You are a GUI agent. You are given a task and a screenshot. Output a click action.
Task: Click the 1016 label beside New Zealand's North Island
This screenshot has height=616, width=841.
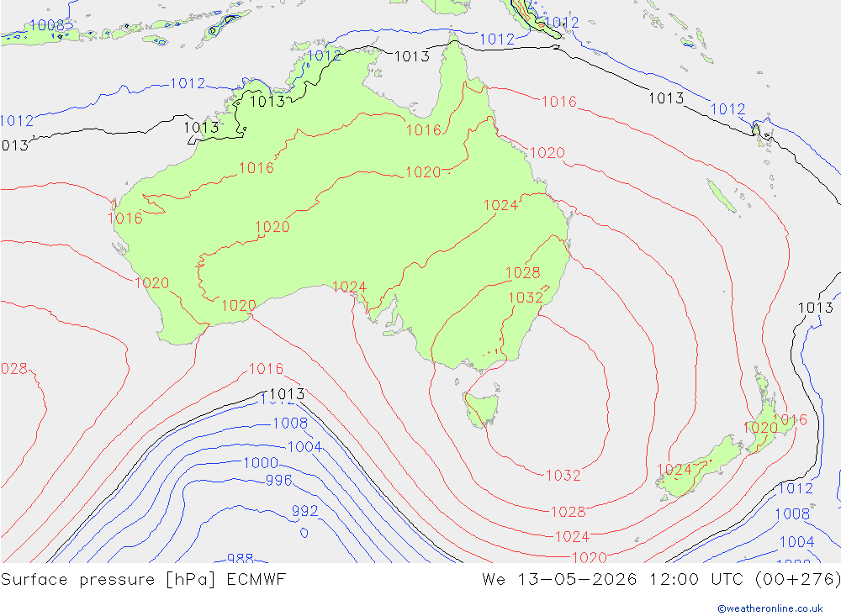coord(791,420)
